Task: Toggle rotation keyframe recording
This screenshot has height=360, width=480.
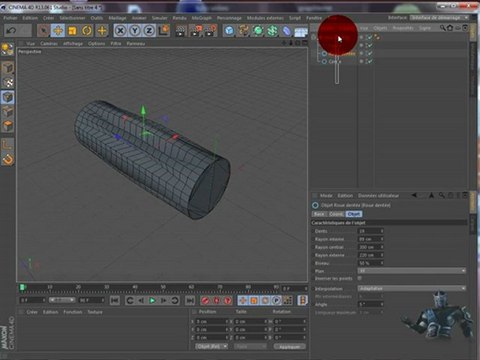Action: coord(265,301)
